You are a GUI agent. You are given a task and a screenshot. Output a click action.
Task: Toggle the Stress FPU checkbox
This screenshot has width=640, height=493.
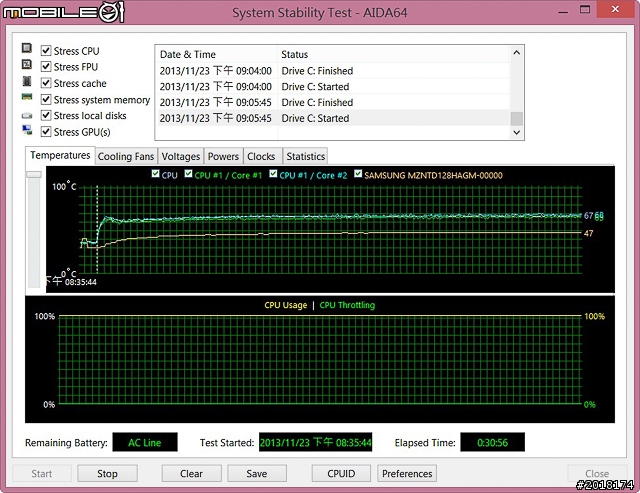pyautogui.click(x=46, y=67)
